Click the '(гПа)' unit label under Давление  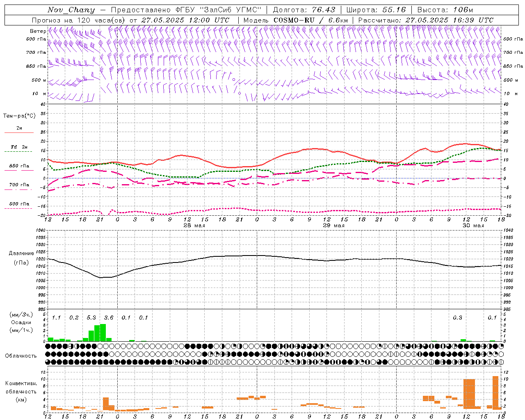tap(21, 263)
